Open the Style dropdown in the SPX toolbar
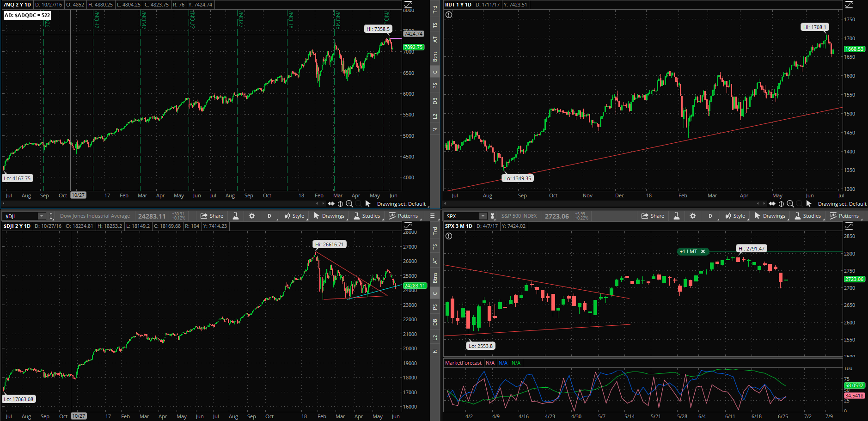Image resolution: width=868 pixels, height=421 pixels. click(x=735, y=216)
